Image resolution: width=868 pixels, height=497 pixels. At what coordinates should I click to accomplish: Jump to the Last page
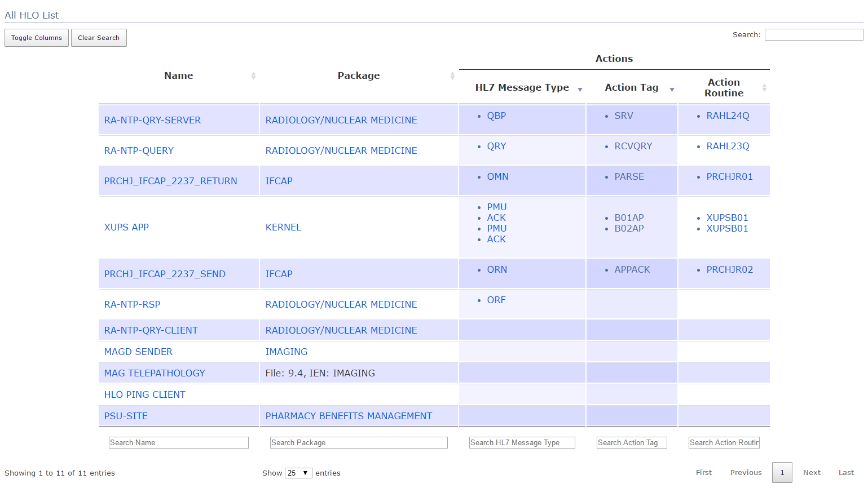coord(845,473)
